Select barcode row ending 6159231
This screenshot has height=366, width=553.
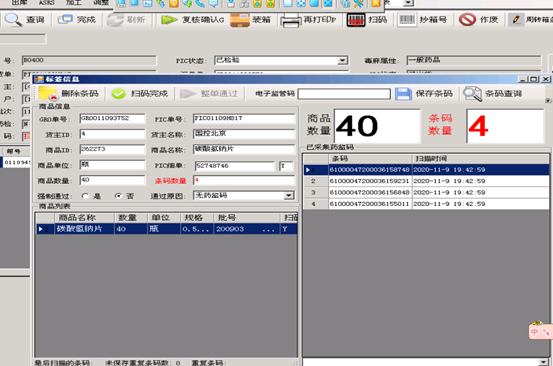(x=426, y=181)
